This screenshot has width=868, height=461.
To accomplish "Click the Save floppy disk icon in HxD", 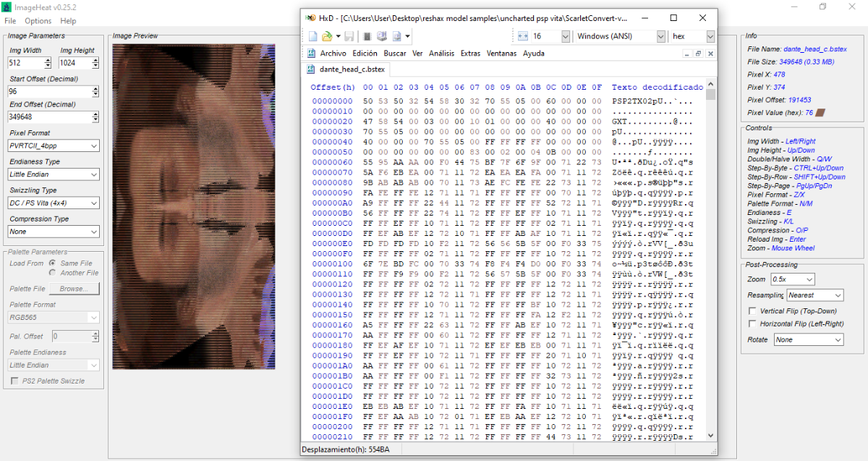I will click(349, 36).
